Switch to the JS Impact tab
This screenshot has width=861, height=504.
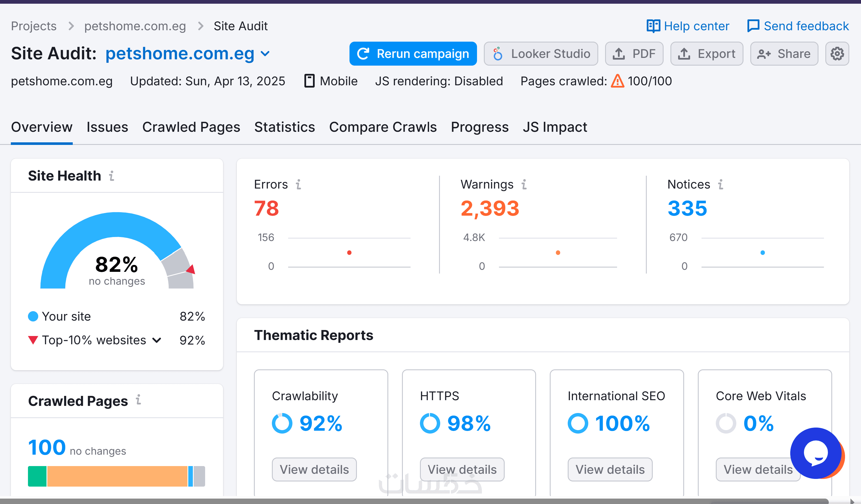555,127
